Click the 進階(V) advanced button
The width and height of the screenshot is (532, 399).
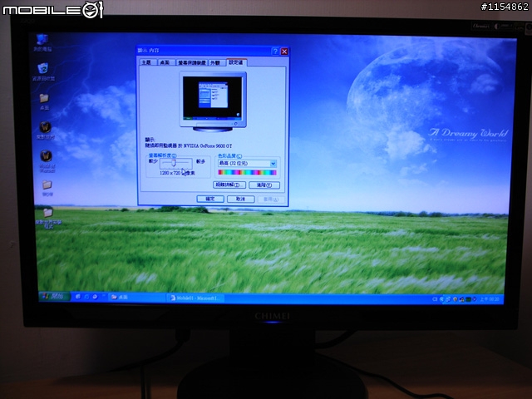[x=264, y=185]
